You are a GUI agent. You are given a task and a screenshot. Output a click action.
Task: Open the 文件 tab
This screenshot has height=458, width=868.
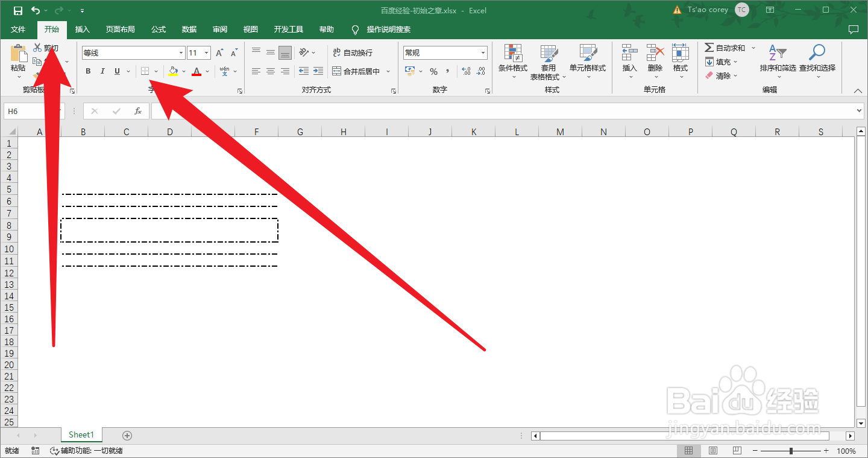18,30
